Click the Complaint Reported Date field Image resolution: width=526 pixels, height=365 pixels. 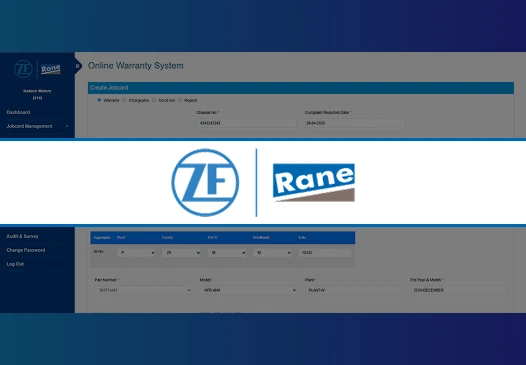coord(355,123)
